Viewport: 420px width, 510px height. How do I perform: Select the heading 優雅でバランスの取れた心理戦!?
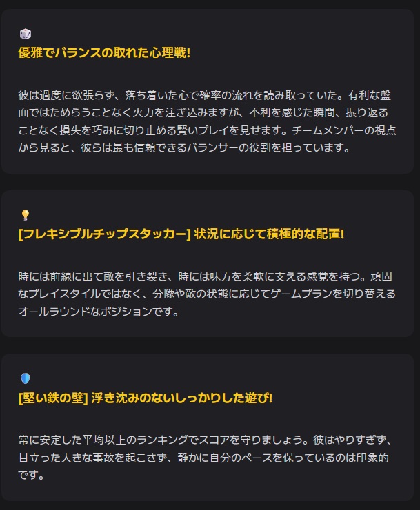pos(104,53)
